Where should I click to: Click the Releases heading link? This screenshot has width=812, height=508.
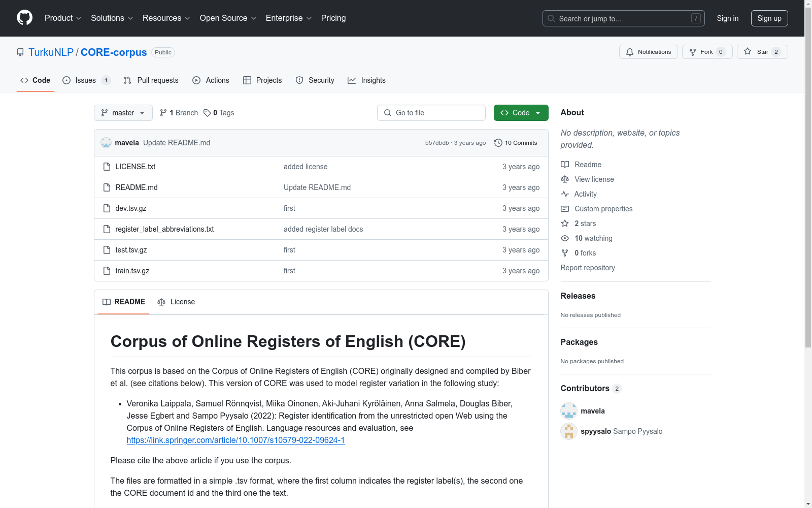tap(578, 296)
